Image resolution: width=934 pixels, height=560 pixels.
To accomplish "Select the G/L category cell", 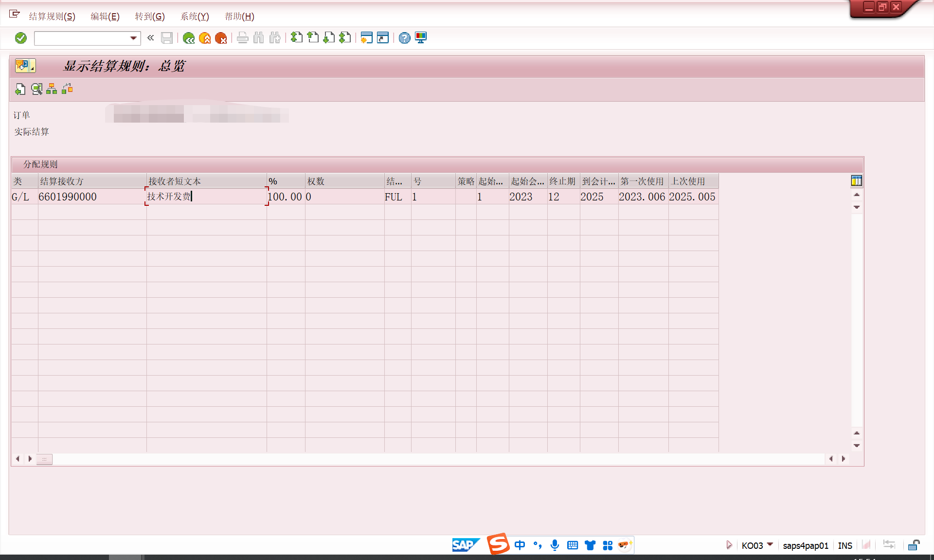I will coord(25,197).
